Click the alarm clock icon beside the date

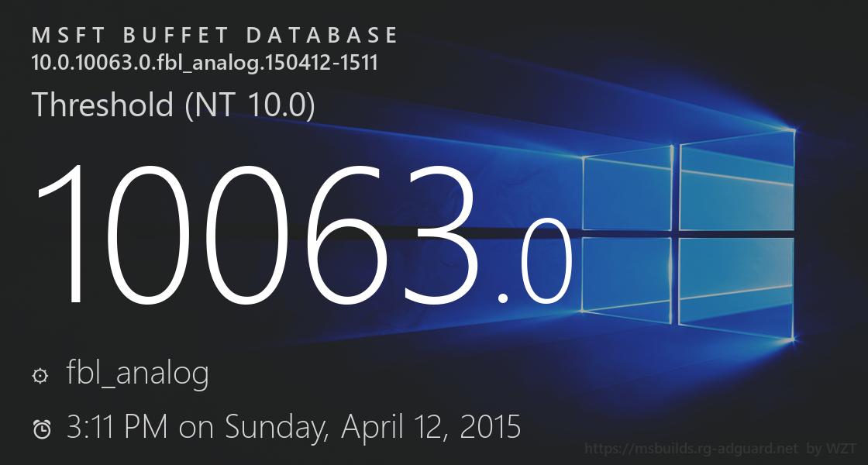42,429
